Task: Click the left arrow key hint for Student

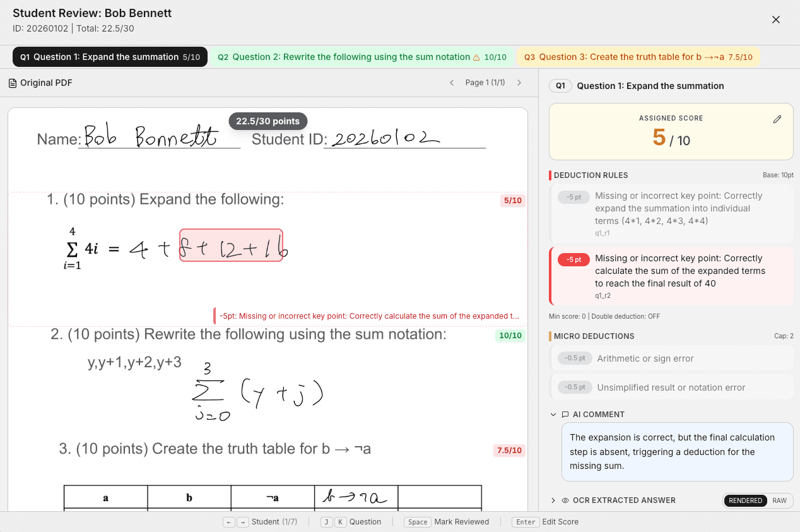Action: pyautogui.click(x=229, y=522)
